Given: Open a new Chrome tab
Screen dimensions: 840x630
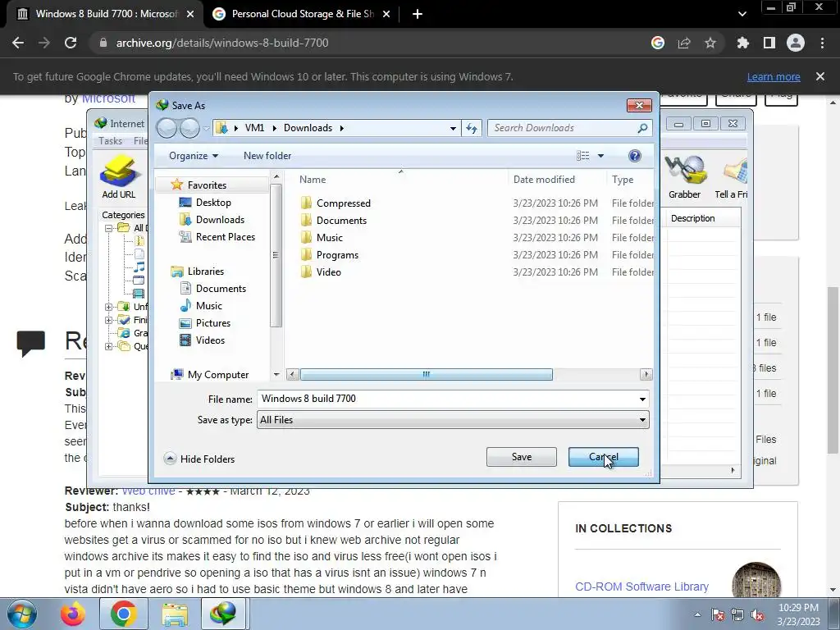Looking at the screenshot, I should (418, 14).
